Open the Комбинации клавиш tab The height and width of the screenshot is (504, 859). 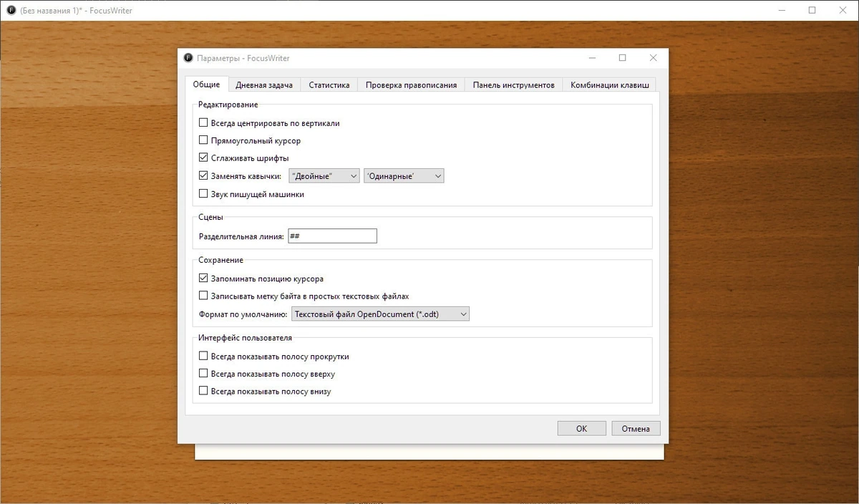point(609,85)
